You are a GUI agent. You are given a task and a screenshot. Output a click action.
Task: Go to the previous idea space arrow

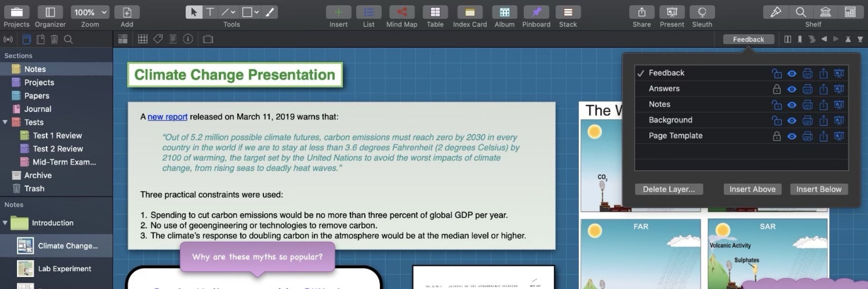click(x=824, y=39)
